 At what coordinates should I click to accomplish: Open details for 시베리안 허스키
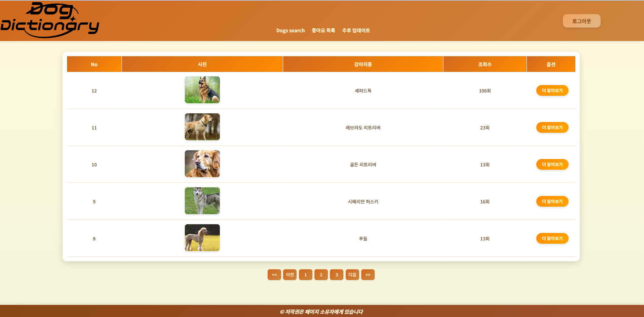552,201
